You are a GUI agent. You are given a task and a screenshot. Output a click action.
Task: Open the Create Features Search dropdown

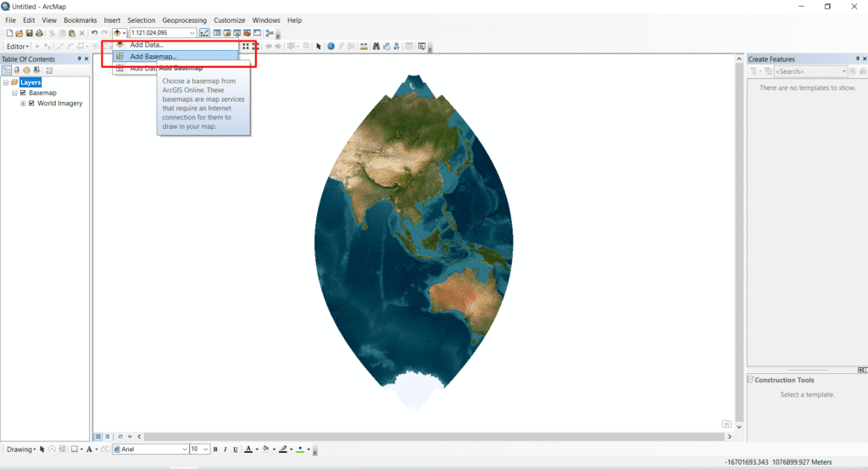pos(843,71)
